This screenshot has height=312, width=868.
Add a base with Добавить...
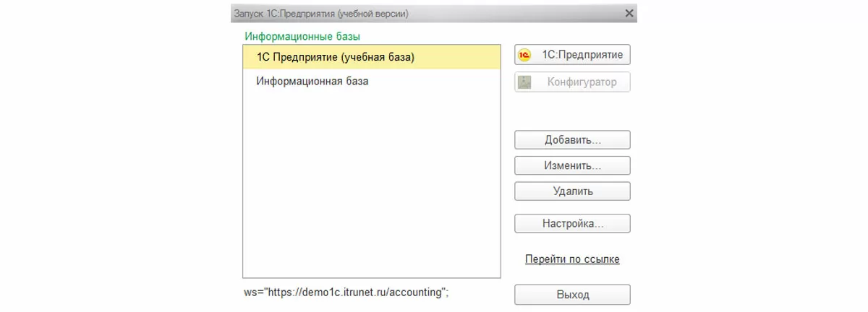point(572,139)
